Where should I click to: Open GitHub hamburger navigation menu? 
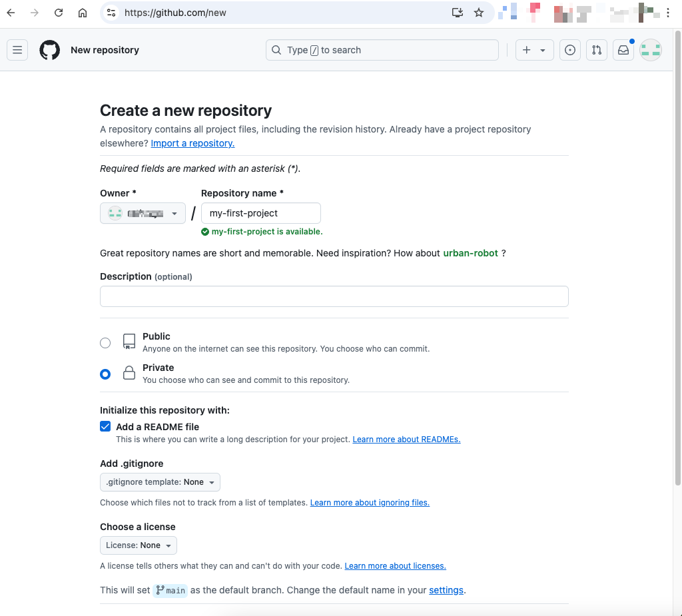pyautogui.click(x=17, y=50)
